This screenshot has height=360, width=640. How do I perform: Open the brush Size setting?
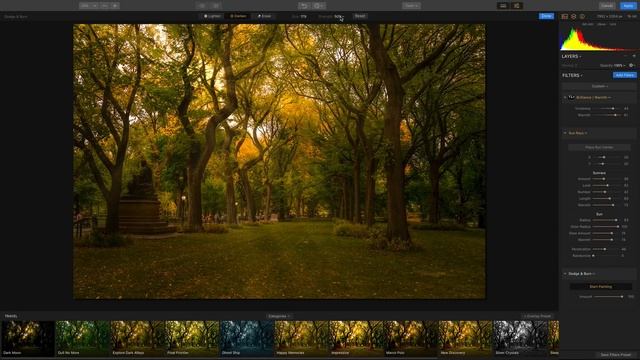pos(299,16)
